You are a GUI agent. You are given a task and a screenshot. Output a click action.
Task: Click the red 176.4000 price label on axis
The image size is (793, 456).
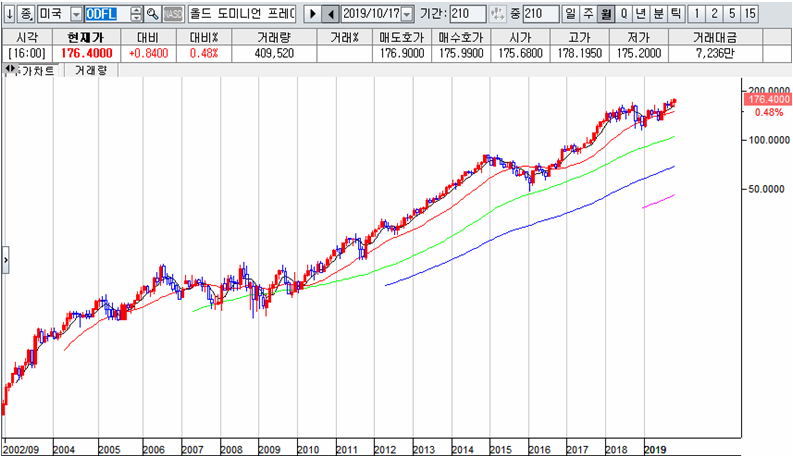pyautogui.click(x=768, y=99)
